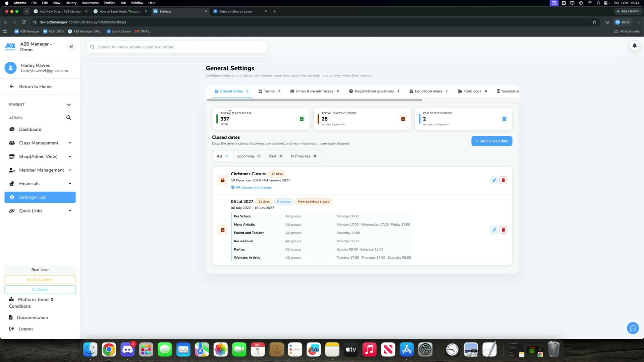Switch to the Education years tab
Viewport: 644px width, 362px height.
point(429,91)
